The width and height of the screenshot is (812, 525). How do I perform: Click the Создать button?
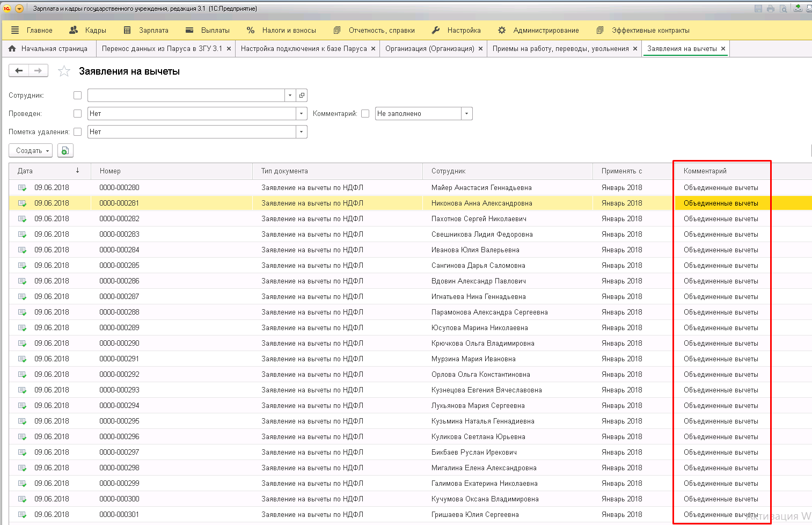pos(30,151)
